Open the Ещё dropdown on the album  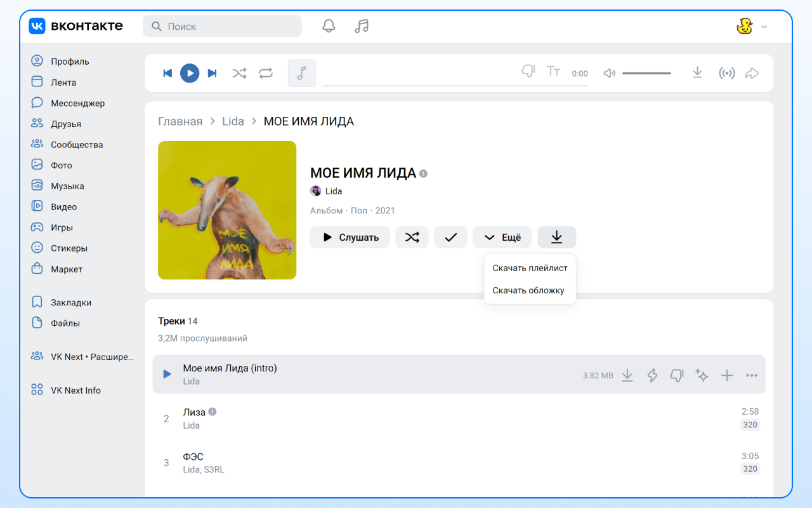(502, 237)
